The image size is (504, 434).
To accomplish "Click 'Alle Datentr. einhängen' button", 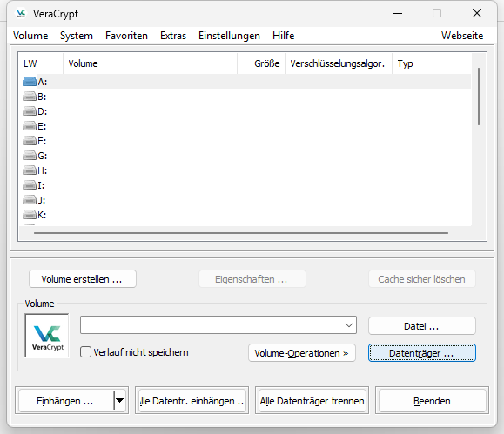I will [x=192, y=400].
